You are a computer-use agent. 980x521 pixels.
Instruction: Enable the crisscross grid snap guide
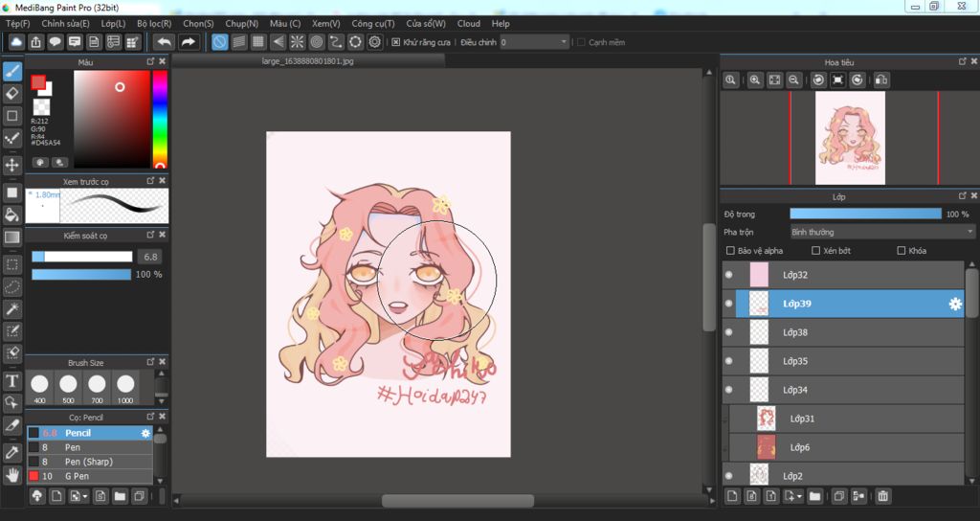pyautogui.click(x=258, y=42)
